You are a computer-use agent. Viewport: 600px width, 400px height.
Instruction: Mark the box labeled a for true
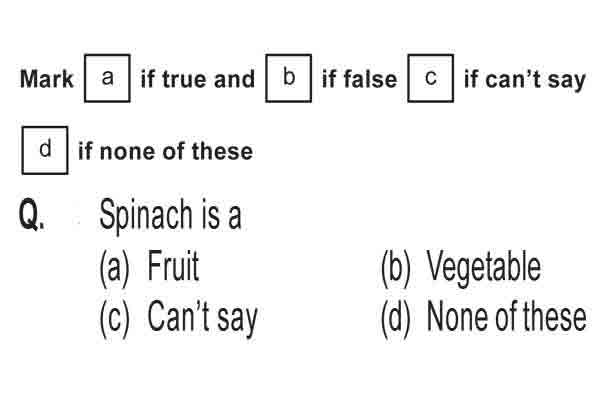click(107, 78)
